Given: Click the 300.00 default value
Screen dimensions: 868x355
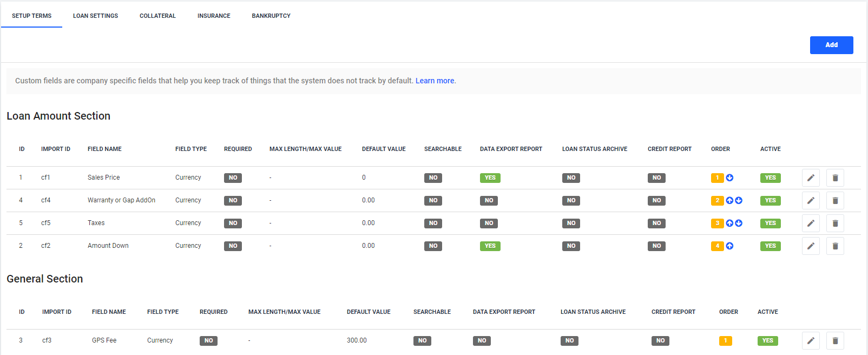Looking at the screenshot, I should pyautogui.click(x=357, y=340).
